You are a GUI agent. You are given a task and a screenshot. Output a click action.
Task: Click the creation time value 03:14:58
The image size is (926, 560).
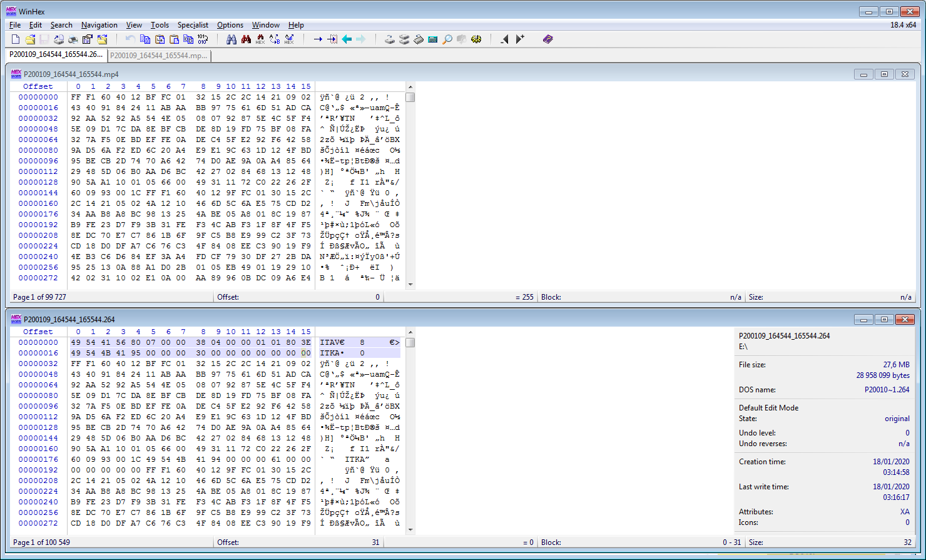tap(896, 472)
